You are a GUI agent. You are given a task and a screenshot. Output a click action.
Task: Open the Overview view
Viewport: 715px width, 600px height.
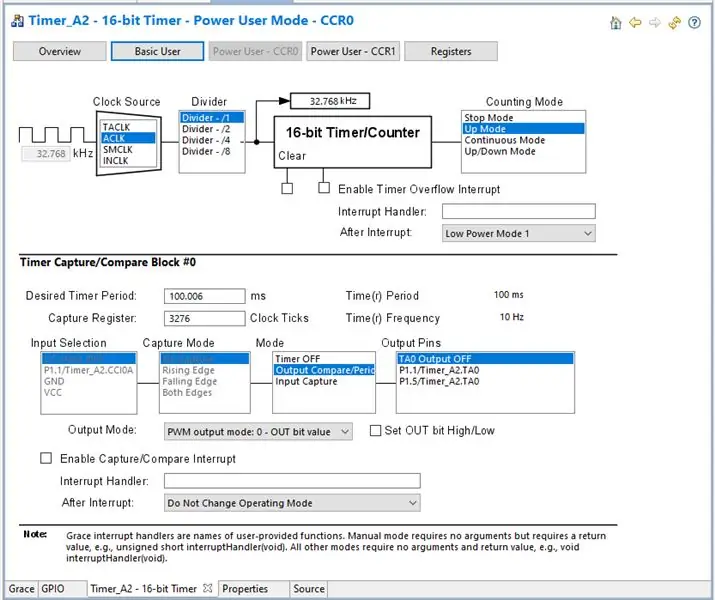(60, 51)
